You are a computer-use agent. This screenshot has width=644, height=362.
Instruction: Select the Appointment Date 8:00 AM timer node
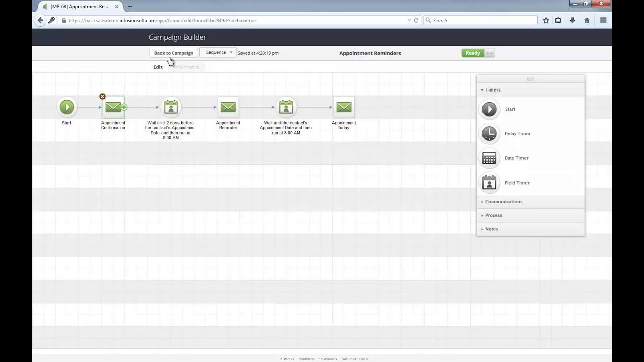click(286, 107)
